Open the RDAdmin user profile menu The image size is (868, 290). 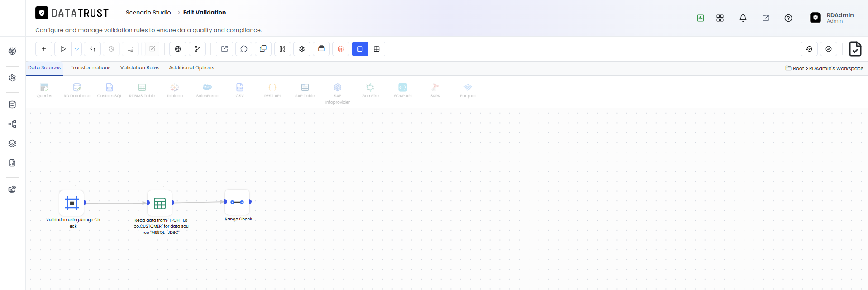(832, 18)
